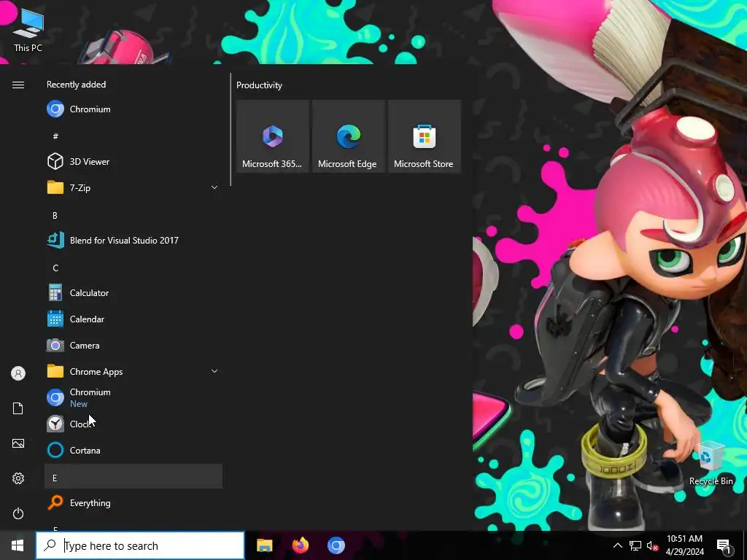Screen dimensions: 747x560
Task: Open the Chrome Apps folder
Action: pyautogui.click(x=133, y=371)
